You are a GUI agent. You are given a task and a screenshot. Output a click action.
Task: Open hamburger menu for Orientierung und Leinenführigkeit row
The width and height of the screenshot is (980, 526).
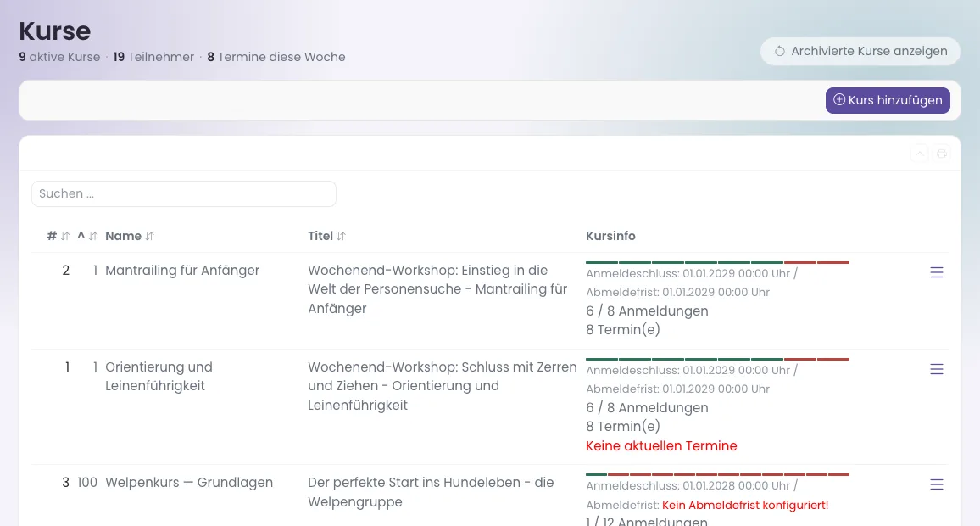click(936, 369)
